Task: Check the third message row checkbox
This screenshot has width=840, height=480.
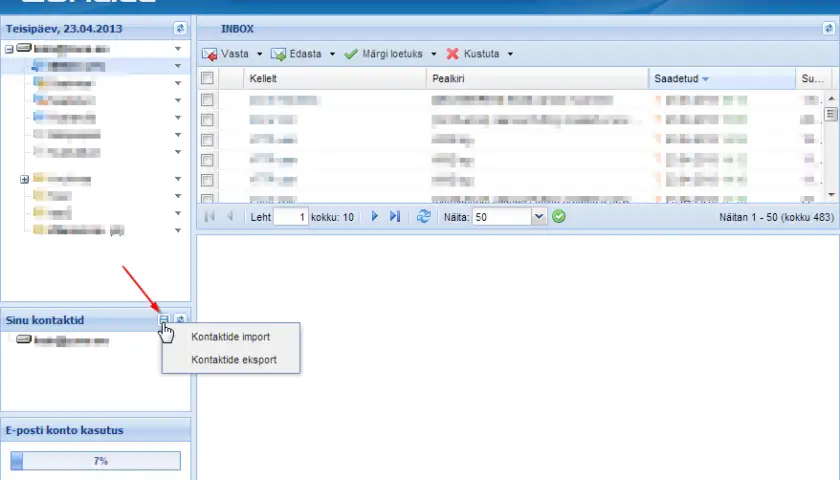Action: [207, 140]
